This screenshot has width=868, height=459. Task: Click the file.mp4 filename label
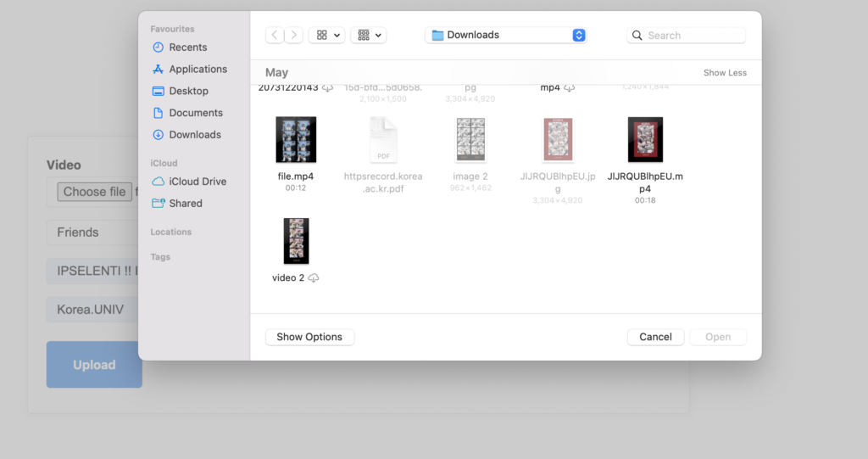pos(296,176)
